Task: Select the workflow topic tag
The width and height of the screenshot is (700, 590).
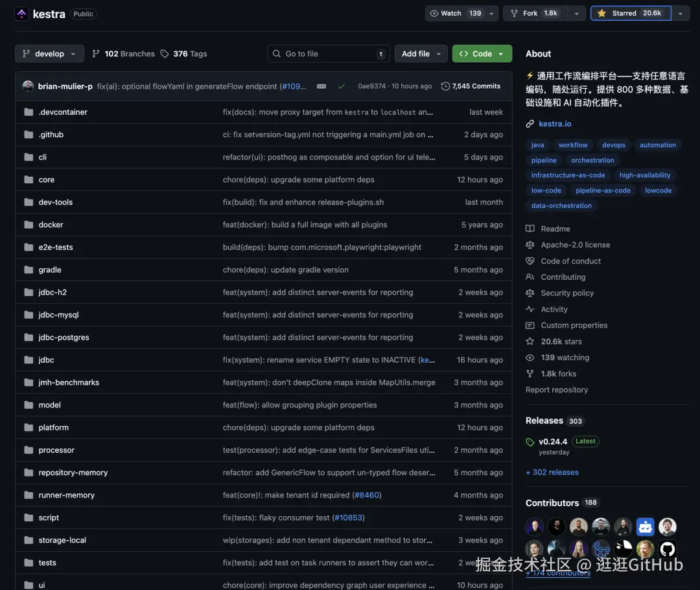Action: tap(573, 145)
